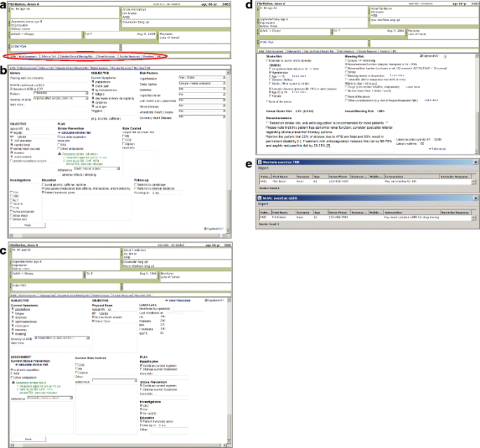Viewport: 480px width, 448px height.
Task: Tick the Hypertension checkbox under CHADS2 in panel d
Action: coord(270,73)
